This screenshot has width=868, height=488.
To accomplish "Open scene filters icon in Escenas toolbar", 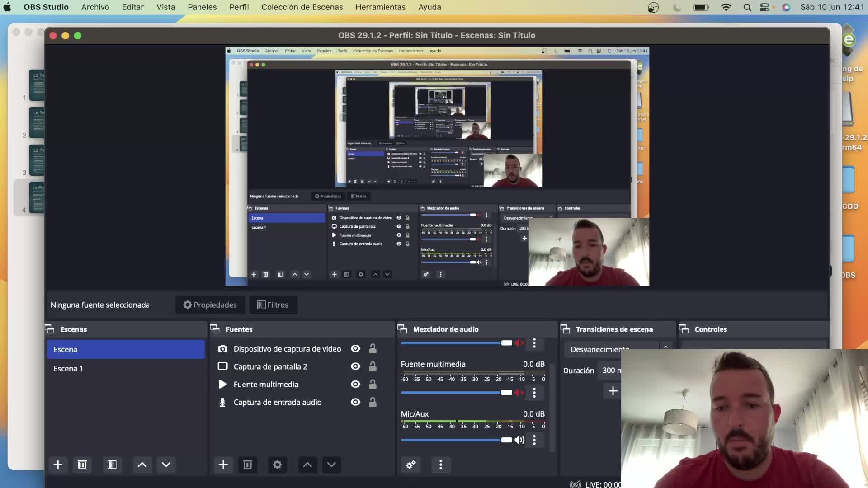I will click(x=112, y=465).
